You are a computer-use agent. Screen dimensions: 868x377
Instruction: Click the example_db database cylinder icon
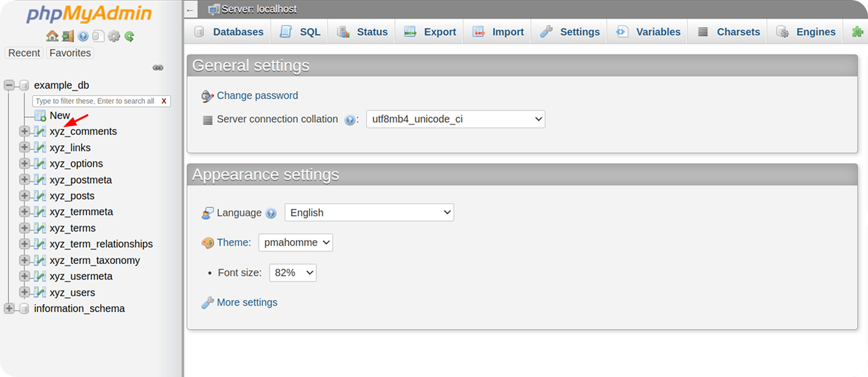pos(24,85)
